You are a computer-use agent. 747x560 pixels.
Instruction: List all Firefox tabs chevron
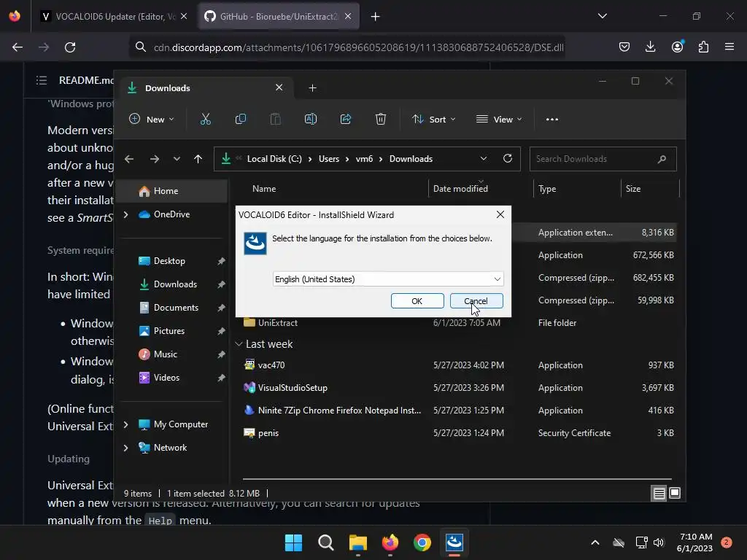[603, 16]
